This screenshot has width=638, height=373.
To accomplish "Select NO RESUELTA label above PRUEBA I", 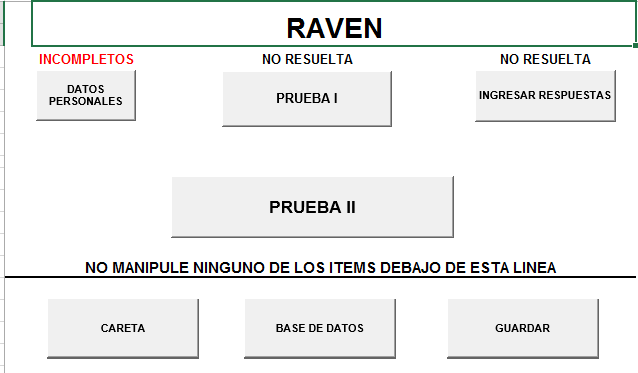I will (x=307, y=59).
